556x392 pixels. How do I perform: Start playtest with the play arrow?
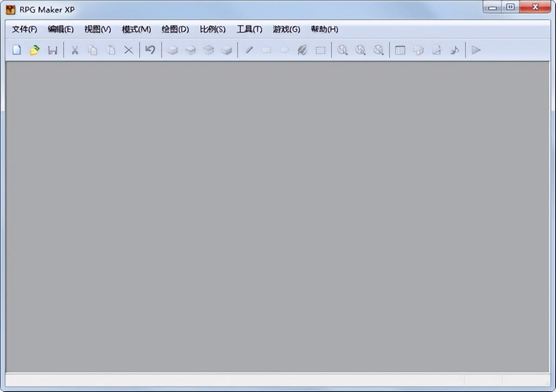476,50
